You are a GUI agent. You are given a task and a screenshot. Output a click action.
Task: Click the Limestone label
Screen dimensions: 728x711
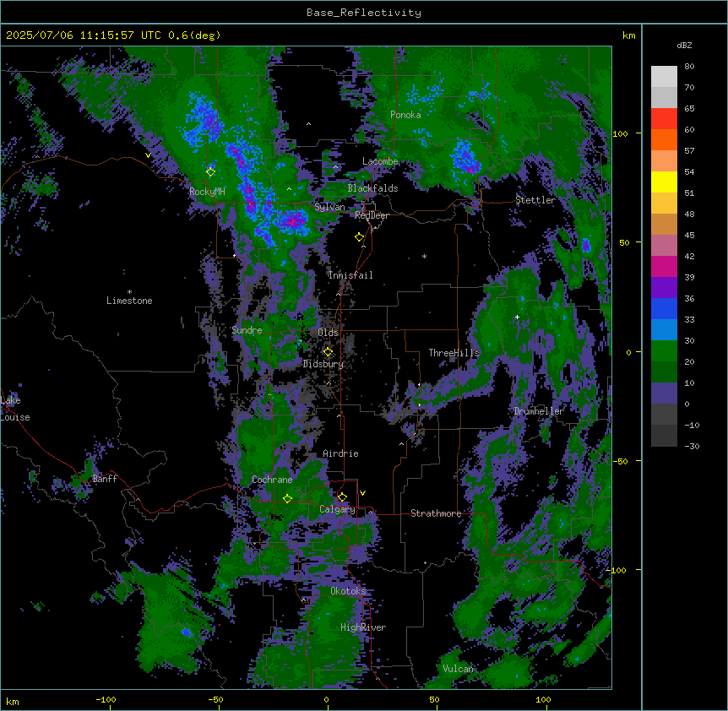[129, 301]
